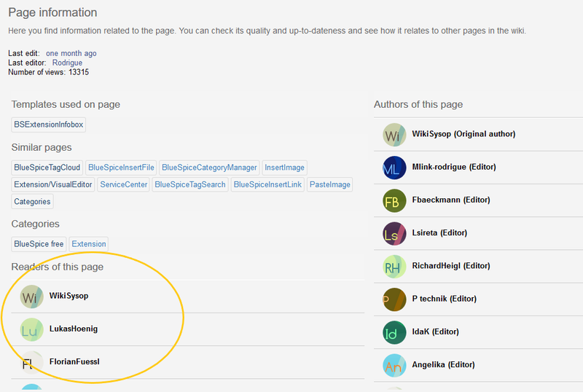Click the Readers of this page heading
This screenshot has width=583, height=392.
coord(58,267)
